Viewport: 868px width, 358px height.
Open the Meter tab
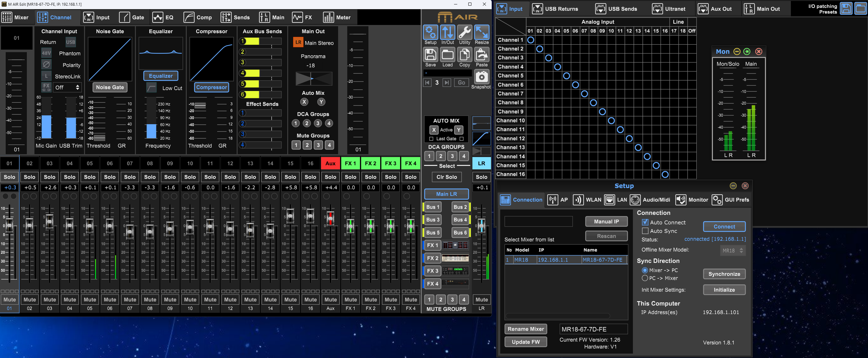tap(337, 17)
